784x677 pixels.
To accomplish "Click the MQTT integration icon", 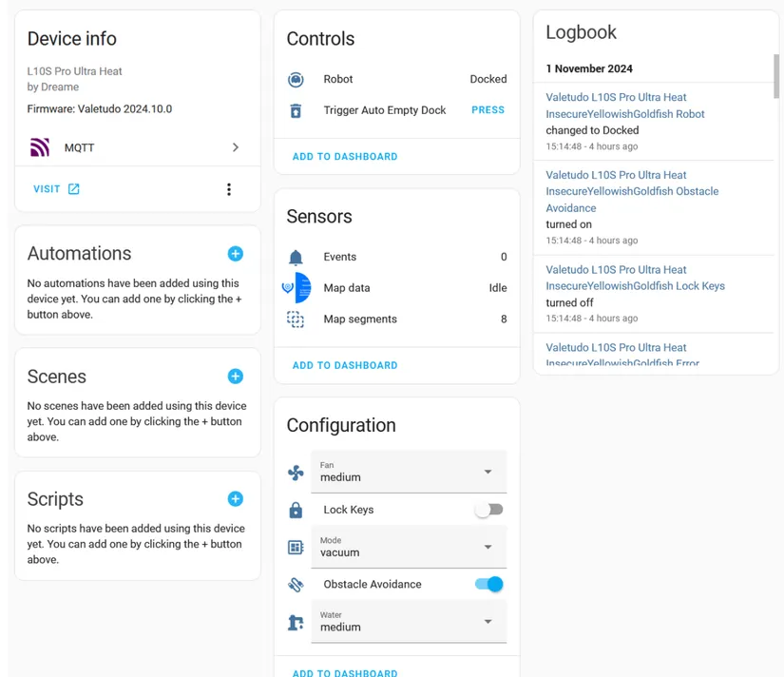I will (40, 147).
